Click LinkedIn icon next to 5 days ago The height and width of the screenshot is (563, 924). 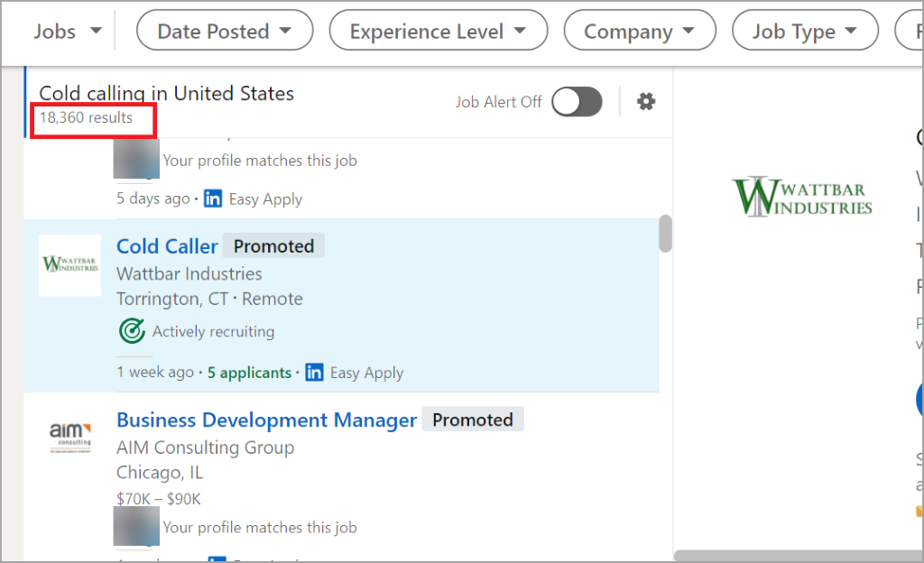(213, 198)
